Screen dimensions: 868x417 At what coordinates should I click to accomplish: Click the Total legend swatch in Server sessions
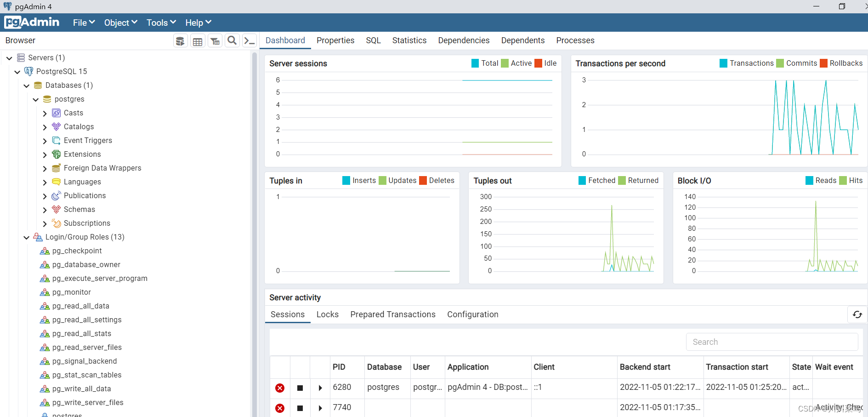click(475, 63)
